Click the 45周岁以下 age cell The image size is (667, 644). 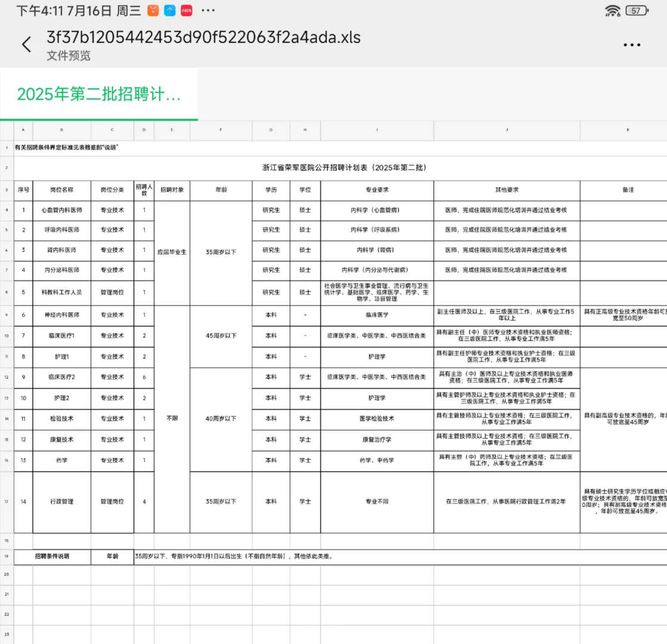(221, 336)
